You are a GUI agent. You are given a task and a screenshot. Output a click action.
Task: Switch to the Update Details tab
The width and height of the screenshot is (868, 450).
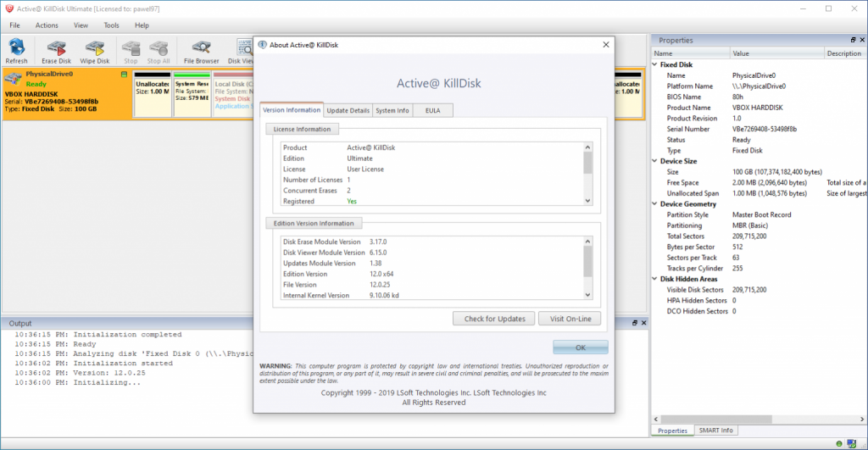pos(348,111)
